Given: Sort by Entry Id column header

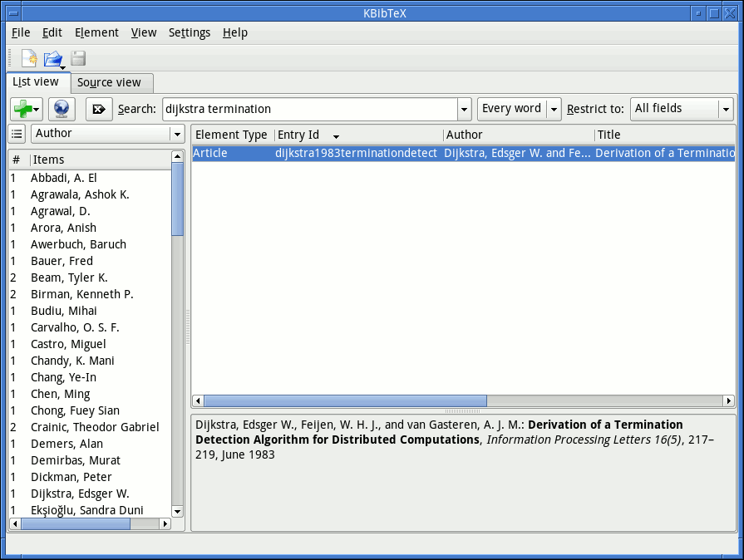Looking at the screenshot, I should [x=358, y=135].
